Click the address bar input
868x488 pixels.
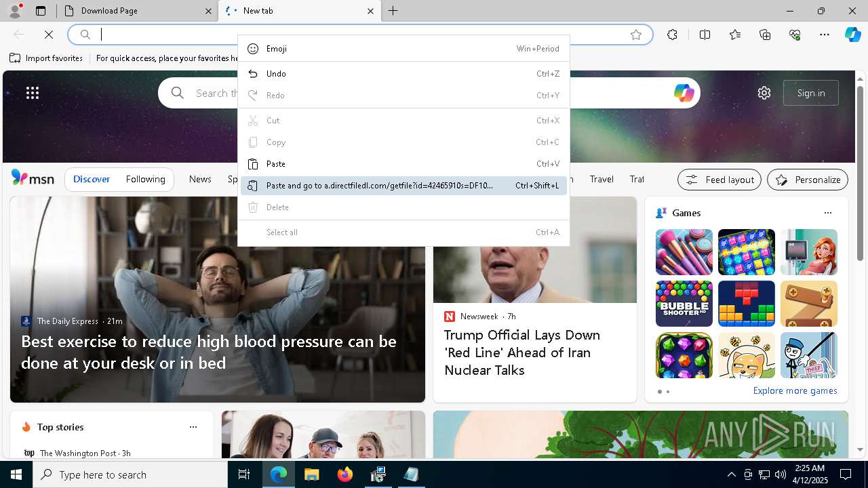[359, 35]
